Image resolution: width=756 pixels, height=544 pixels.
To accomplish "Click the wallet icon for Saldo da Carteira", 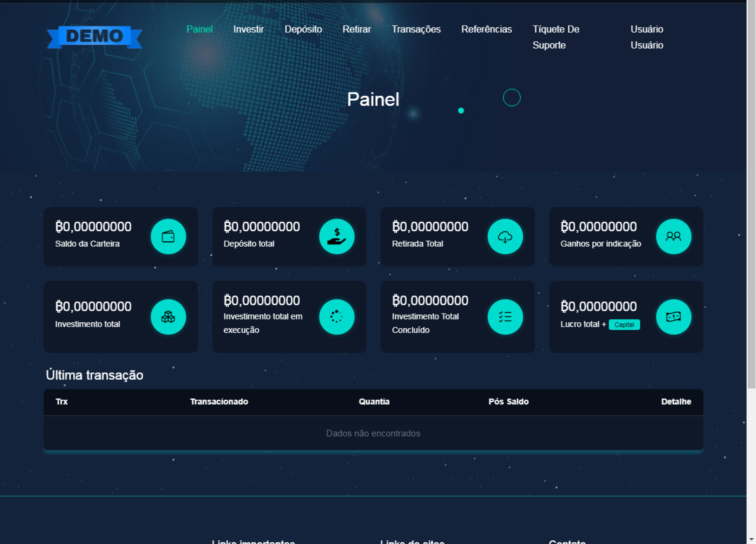I will (x=168, y=236).
